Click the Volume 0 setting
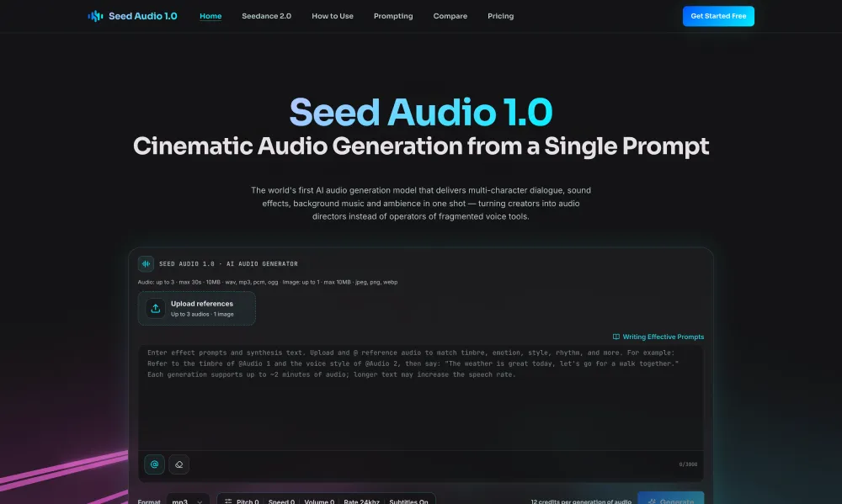The width and height of the screenshot is (842, 504). [319, 501]
